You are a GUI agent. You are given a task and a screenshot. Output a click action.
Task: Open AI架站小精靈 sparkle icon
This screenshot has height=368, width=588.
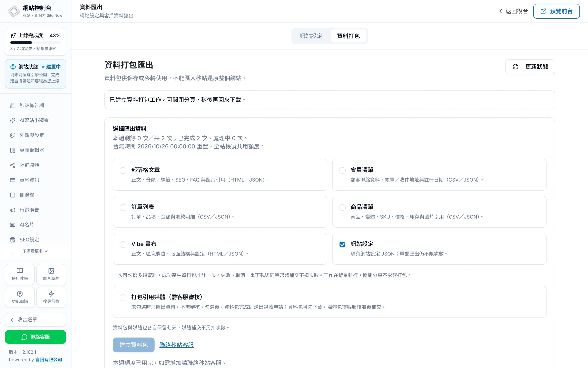[13, 120]
